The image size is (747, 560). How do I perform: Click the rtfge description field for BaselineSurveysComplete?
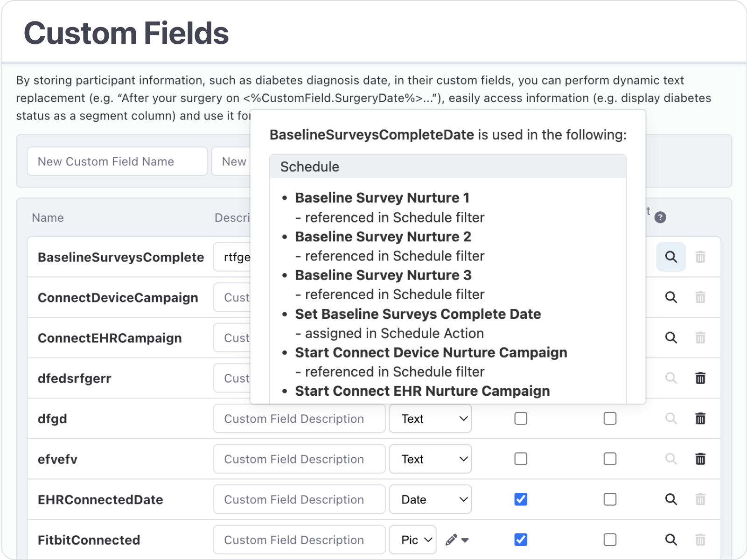coord(232,257)
